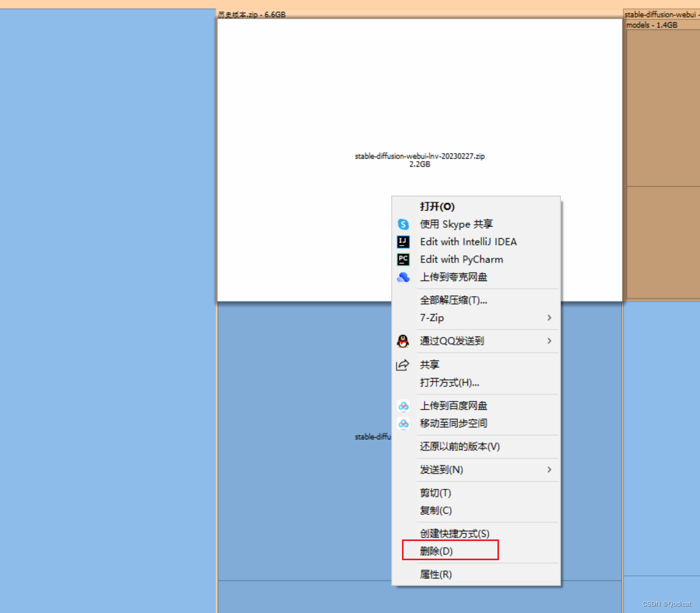This screenshot has height=613, width=700.
Task: Click the PyCharm icon in menu
Action: click(403, 260)
